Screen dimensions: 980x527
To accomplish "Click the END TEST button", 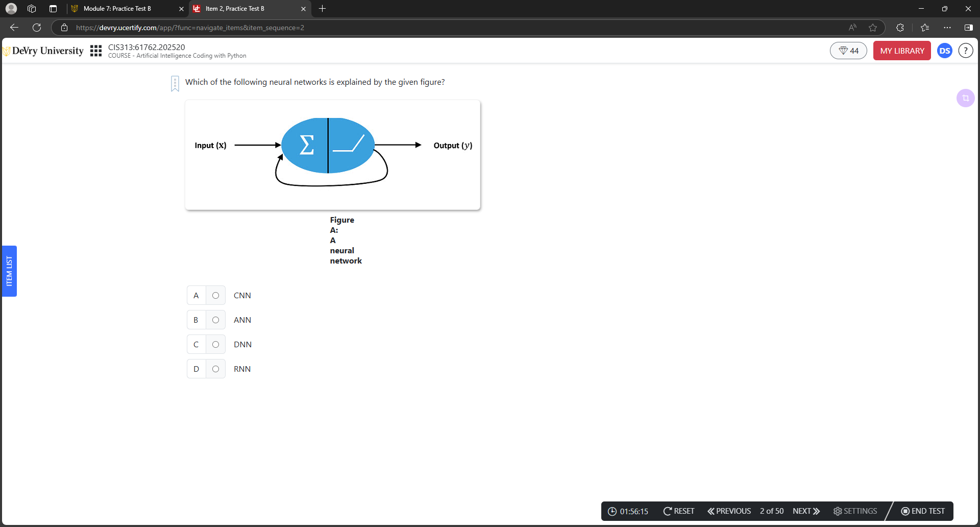I will (x=923, y=511).
